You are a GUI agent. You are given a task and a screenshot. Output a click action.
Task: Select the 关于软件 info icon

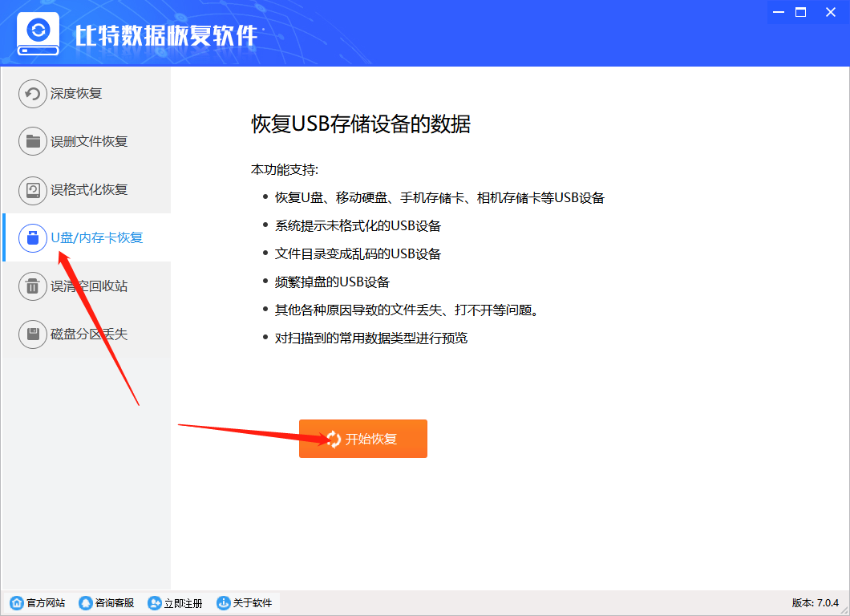click(x=224, y=602)
